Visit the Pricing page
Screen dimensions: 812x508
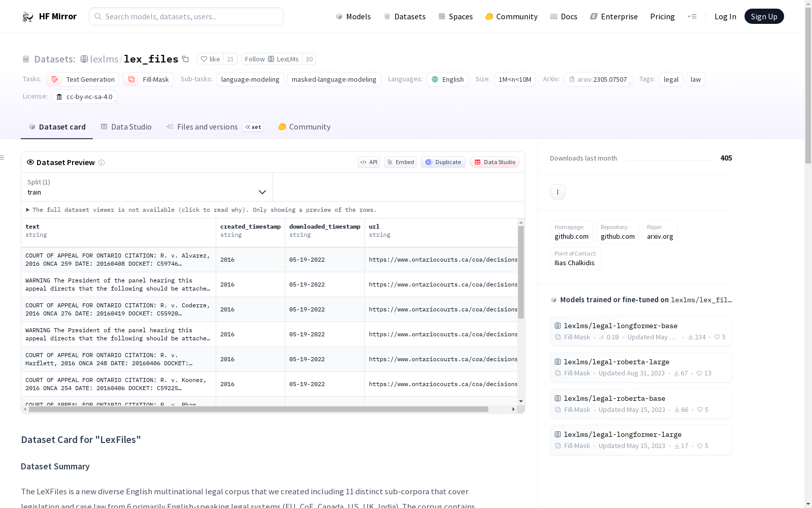[x=662, y=17]
